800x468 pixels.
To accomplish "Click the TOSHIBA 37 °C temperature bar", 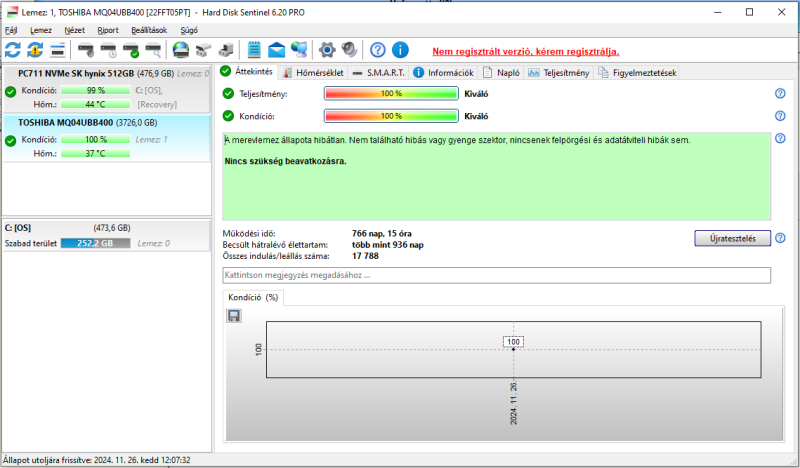I will tap(95, 153).
